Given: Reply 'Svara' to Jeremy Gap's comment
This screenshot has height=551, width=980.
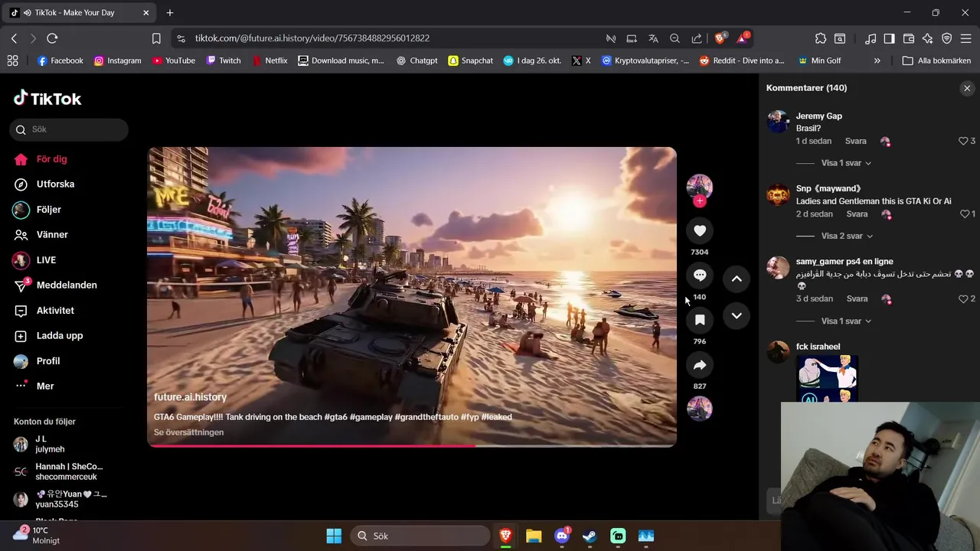Looking at the screenshot, I should tap(855, 142).
